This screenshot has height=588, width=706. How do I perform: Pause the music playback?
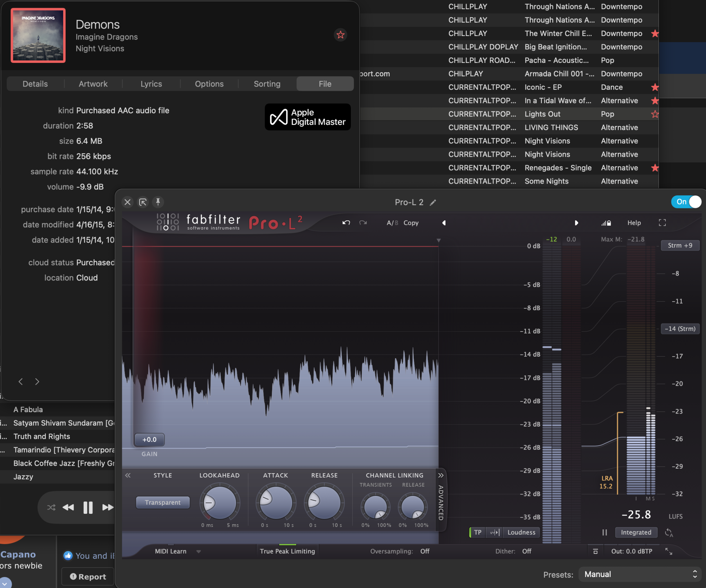click(x=88, y=507)
